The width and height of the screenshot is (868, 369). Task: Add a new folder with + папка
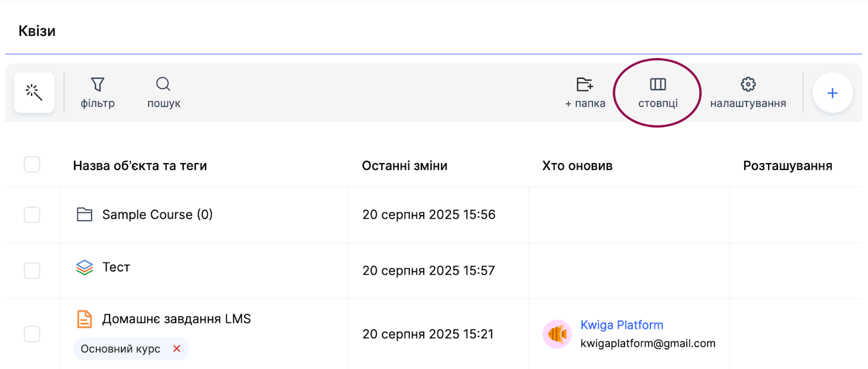click(x=585, y=92)
